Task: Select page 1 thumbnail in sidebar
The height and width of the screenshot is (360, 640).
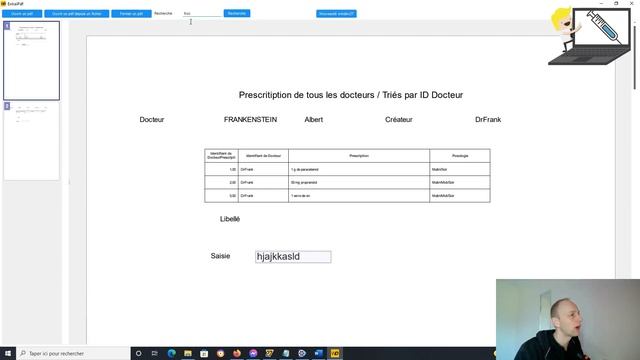Action: 31,60
